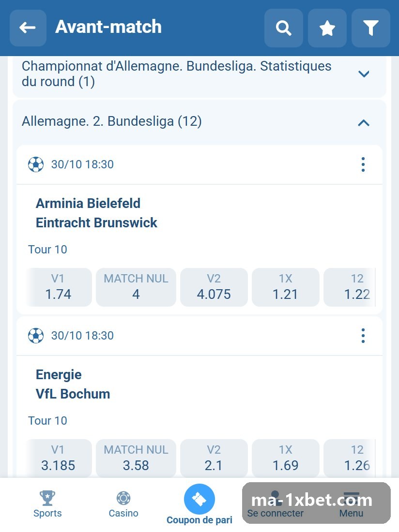The width and height of the screenshot is (399, 532).
Task: Open Arminia Bielefeld vs Eintracht Brunswick match
Action: click(x=96, y=213)
